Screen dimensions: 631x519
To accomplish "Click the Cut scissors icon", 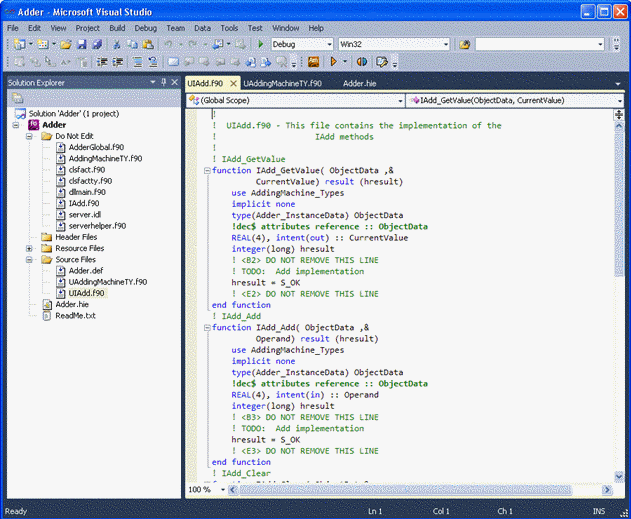I will (x=117, y=44).
